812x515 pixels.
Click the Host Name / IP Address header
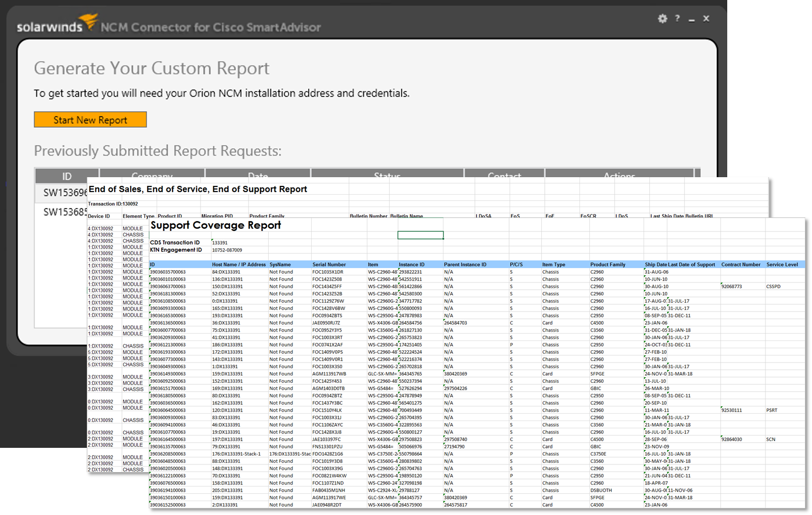pyautogui.click(x=238, y=264)
